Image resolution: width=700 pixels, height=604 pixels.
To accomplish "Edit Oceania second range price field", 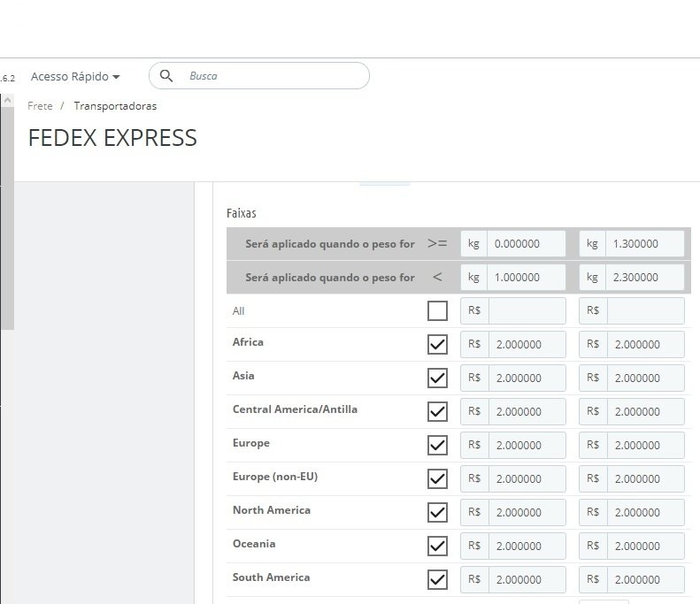I will click(x=645, y=546).
